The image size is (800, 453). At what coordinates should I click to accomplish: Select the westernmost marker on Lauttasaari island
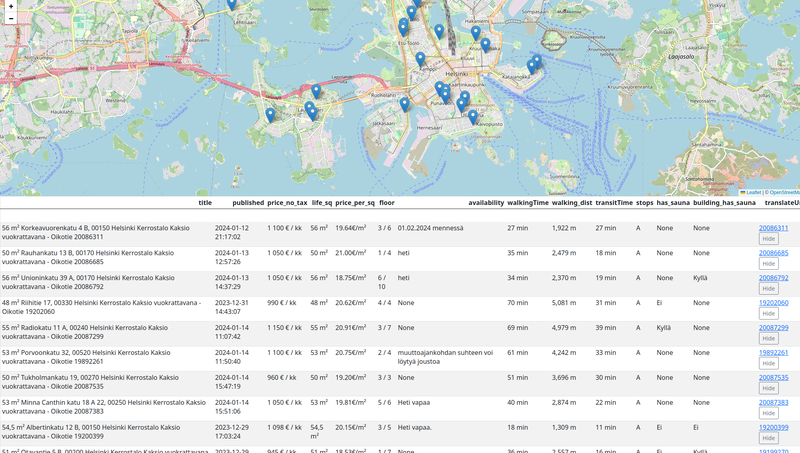pyautogui.click(x=270, y=115)
